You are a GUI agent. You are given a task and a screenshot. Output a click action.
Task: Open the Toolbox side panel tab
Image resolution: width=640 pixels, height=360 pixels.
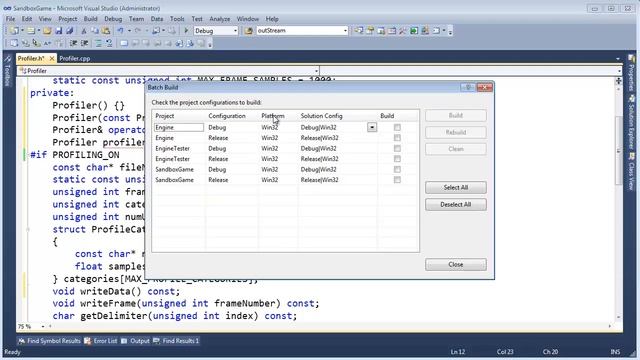(7, 72)
